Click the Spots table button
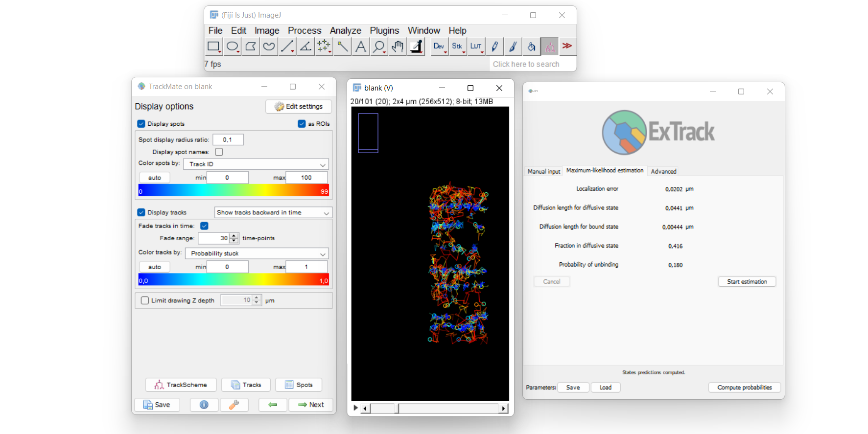The image size is (868, 434). [x=299, y=385]
